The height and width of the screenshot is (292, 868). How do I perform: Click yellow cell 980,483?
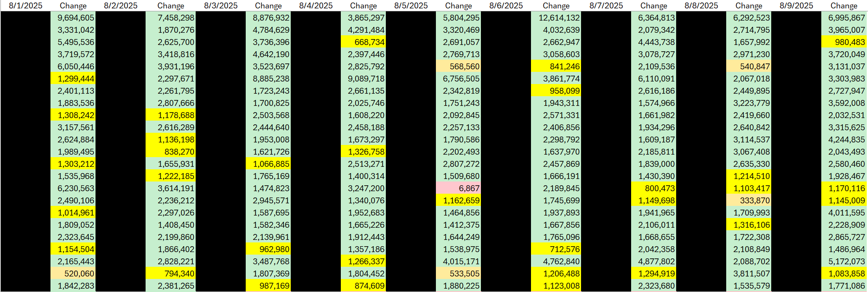tap(844, 42)
